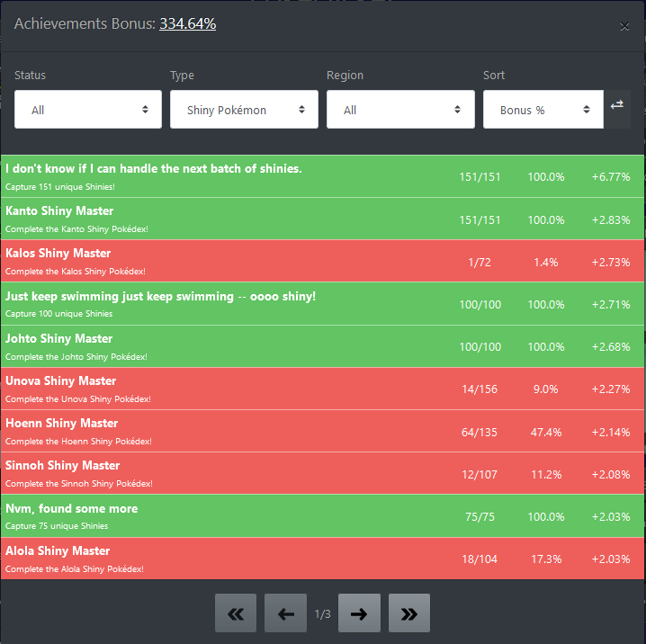Click the Alola Shiny Master achievement
Viewport: 646px width, 644px height.
pos(322,559)
